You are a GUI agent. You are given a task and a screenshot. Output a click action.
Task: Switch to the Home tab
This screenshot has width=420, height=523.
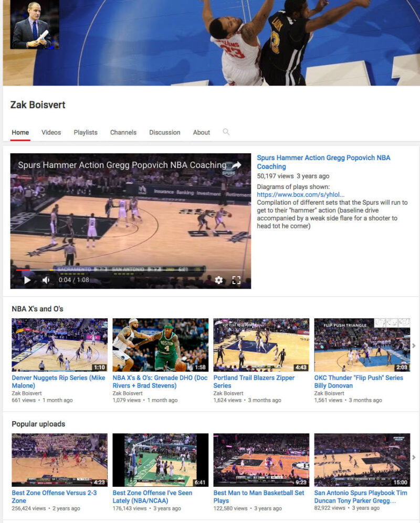click(x=20, y=132)
